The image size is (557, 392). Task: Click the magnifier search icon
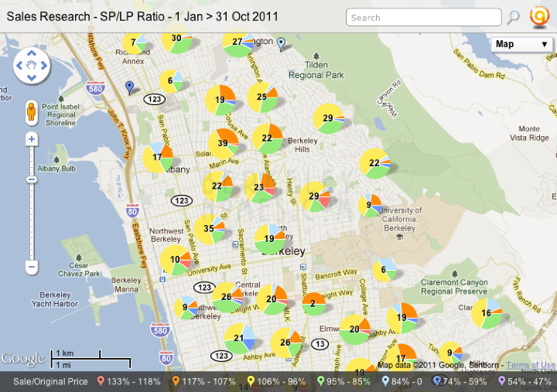tap(513, 17)
